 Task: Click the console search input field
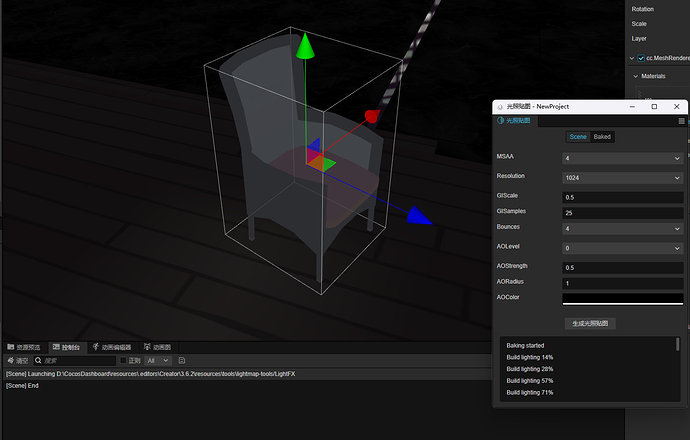[75, 360]
